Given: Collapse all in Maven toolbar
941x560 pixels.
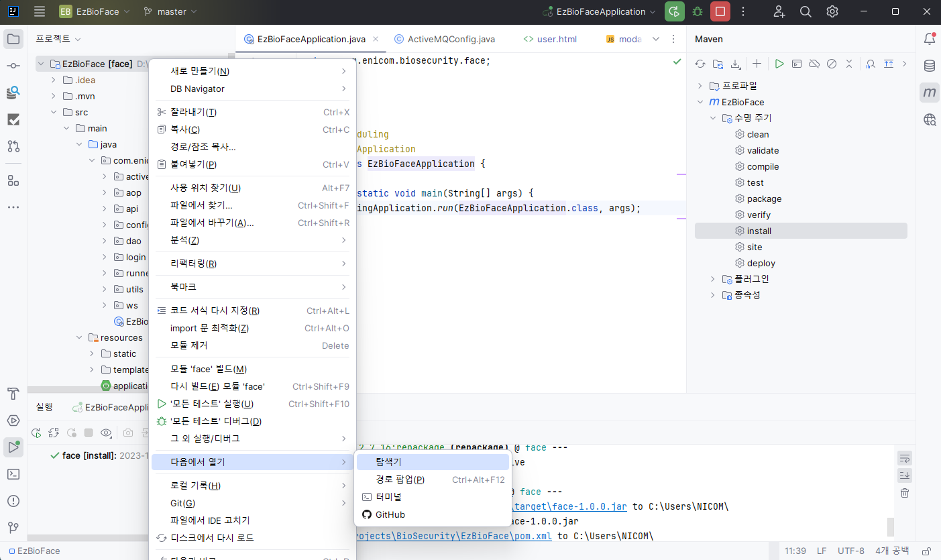Looking at the screenshot, I should click(x=849, y=64).
